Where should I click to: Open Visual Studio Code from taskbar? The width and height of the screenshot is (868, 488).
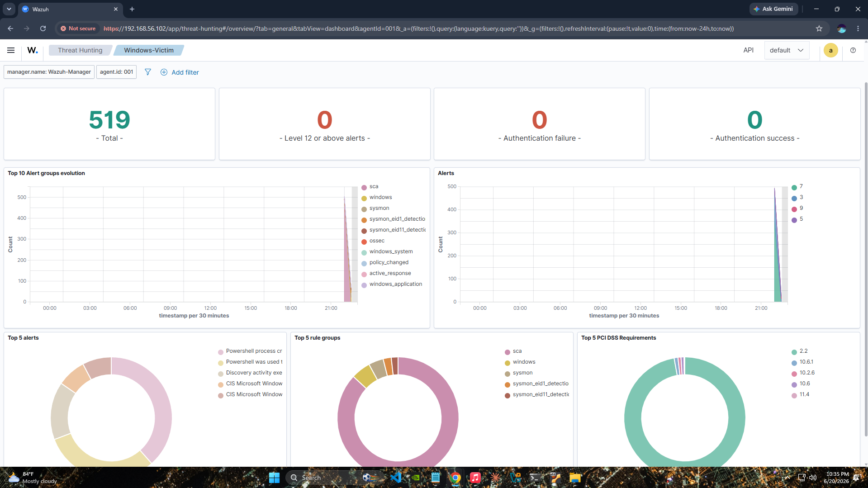tap(396, 478)
